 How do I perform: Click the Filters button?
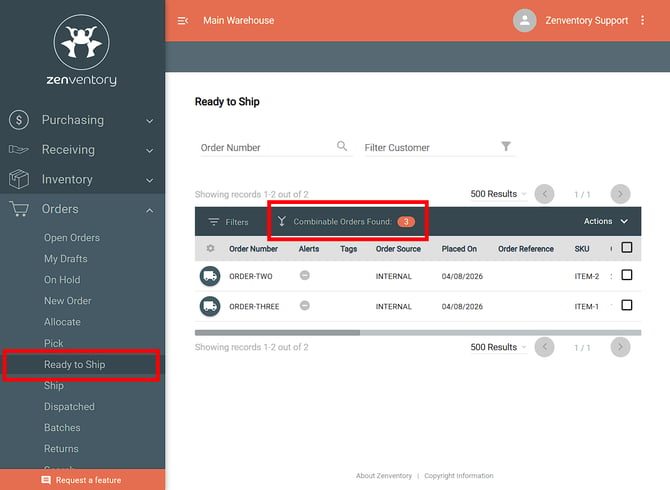(228, 222)
